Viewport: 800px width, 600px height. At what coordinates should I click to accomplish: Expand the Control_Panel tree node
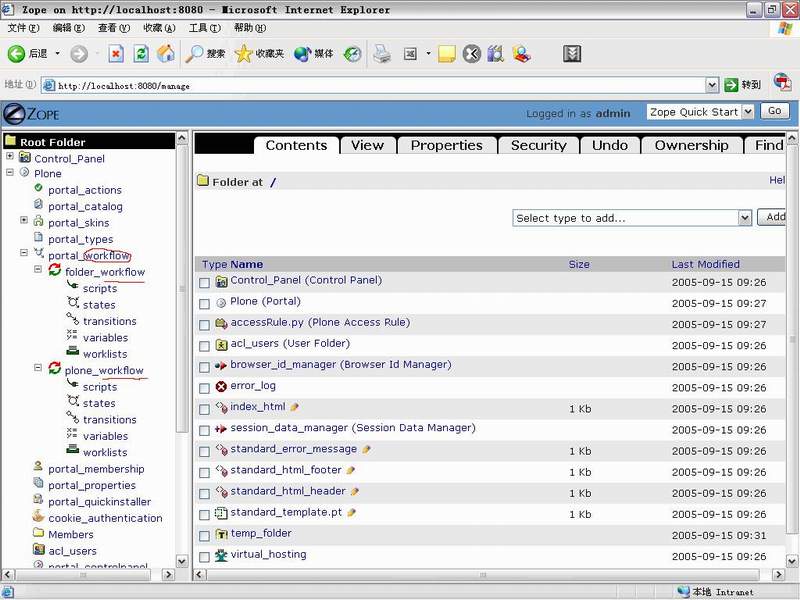10,156
